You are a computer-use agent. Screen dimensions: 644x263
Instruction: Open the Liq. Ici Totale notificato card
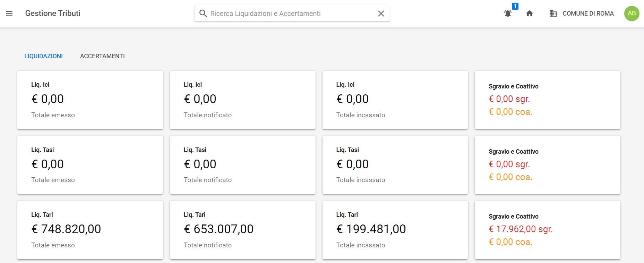242,100
